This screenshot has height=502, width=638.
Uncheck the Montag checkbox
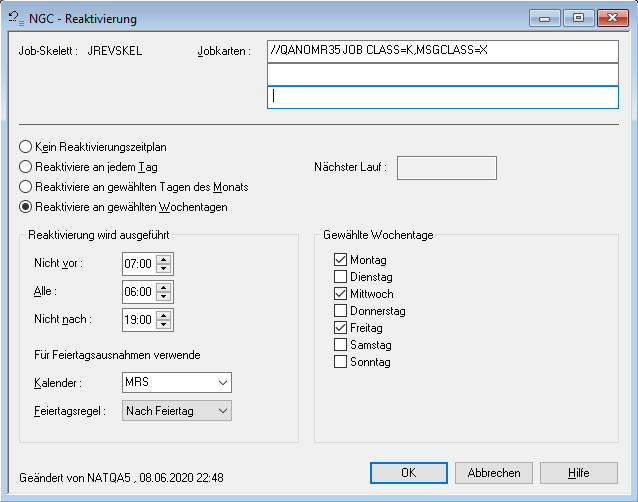pyautogui.click(x=341, y=260)
